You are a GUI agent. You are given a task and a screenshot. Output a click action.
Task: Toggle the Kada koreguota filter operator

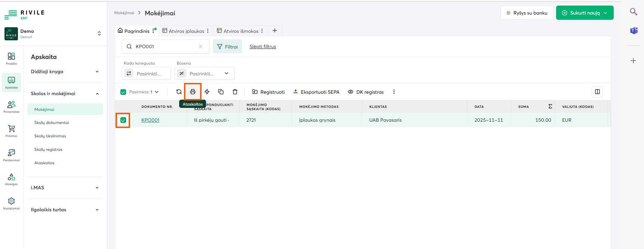point(129,74)
